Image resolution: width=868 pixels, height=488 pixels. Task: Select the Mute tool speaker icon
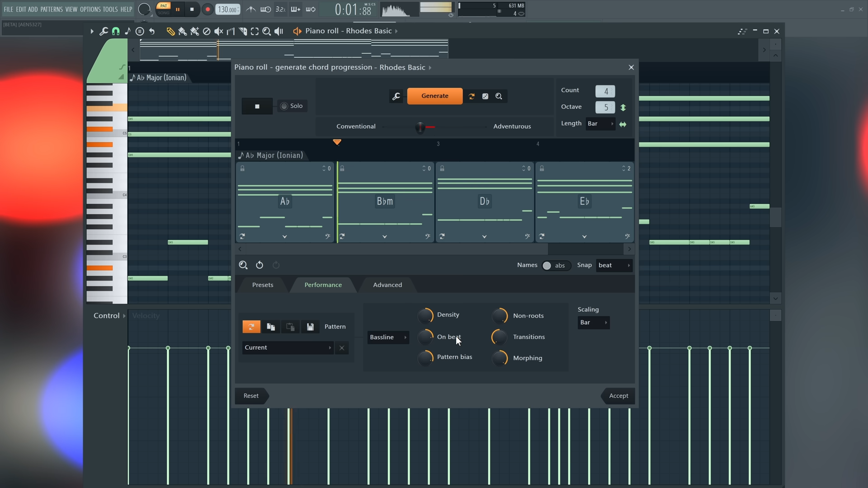(x=218, y=31)
